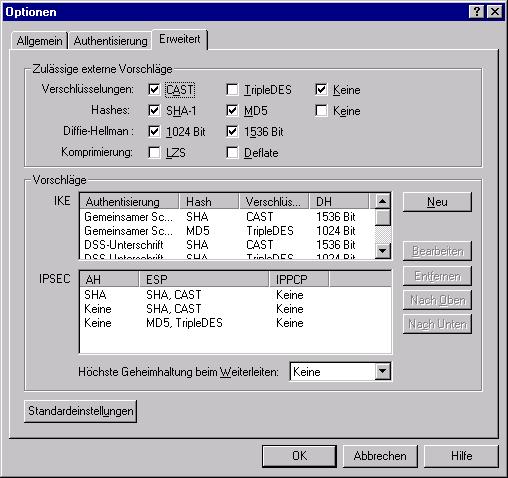Sort IKE list by Hash column header
This screenshot has width=508, height=478.
pyautogui.click(x=209, y=201)
